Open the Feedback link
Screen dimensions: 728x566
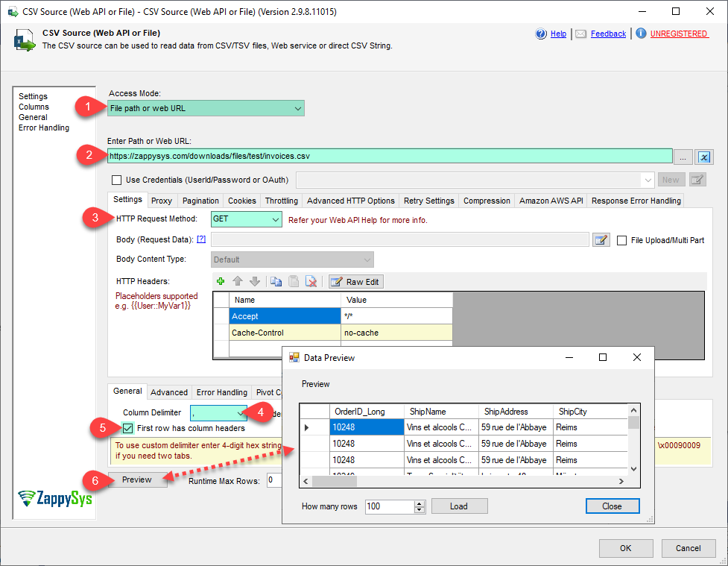[608, 34]
